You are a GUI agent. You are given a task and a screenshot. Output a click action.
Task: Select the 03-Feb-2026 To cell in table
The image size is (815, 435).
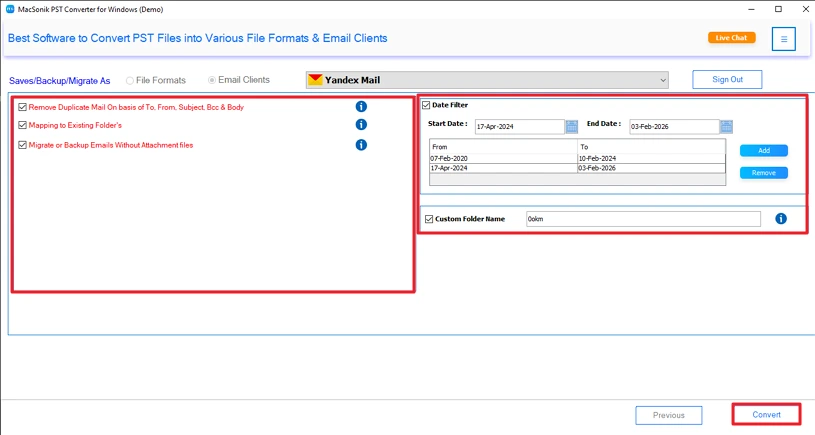tap(651, 168)
